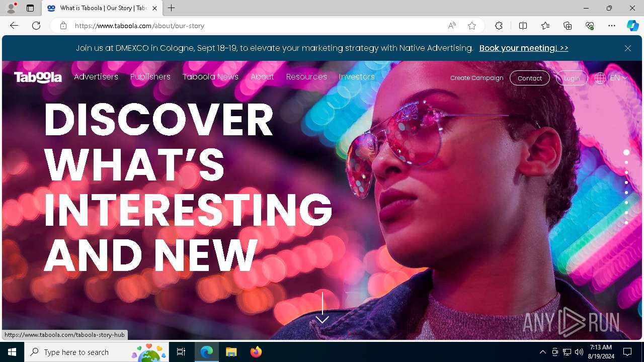Dismiss the DMEXCO announcement banner

click(x=628, y=48)
